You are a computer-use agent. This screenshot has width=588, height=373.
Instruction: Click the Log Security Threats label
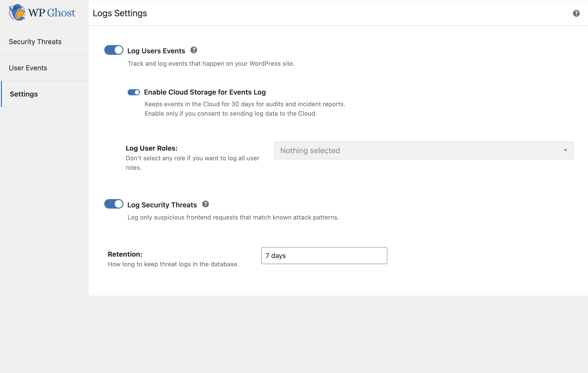pyautogui.click(x=162, y=205)
